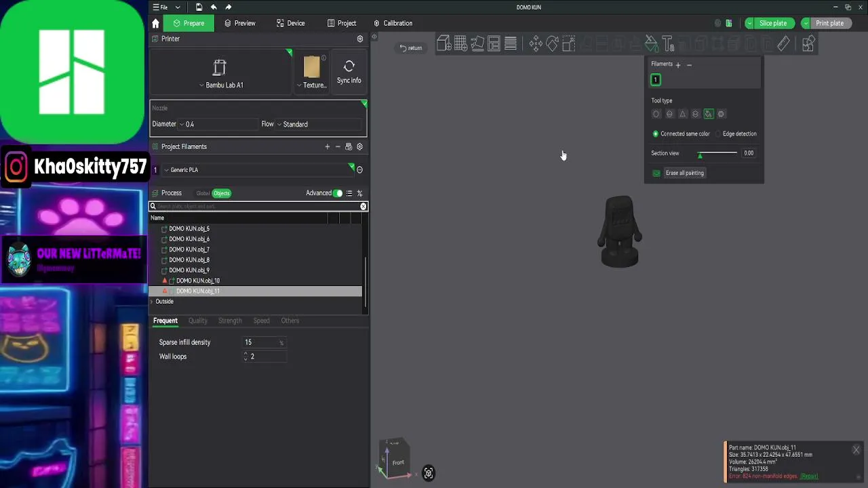Viewport: 868px width, 488px height.
Task: Switch to the Project tab
Action: (x=341, y=23)
